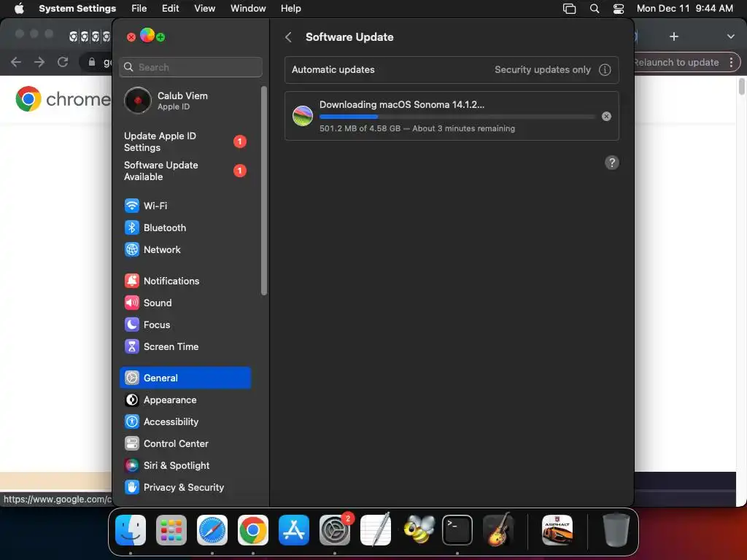Open the System Settings menu
This screenshot has height=560, width=747.
(x=77, y=9)
